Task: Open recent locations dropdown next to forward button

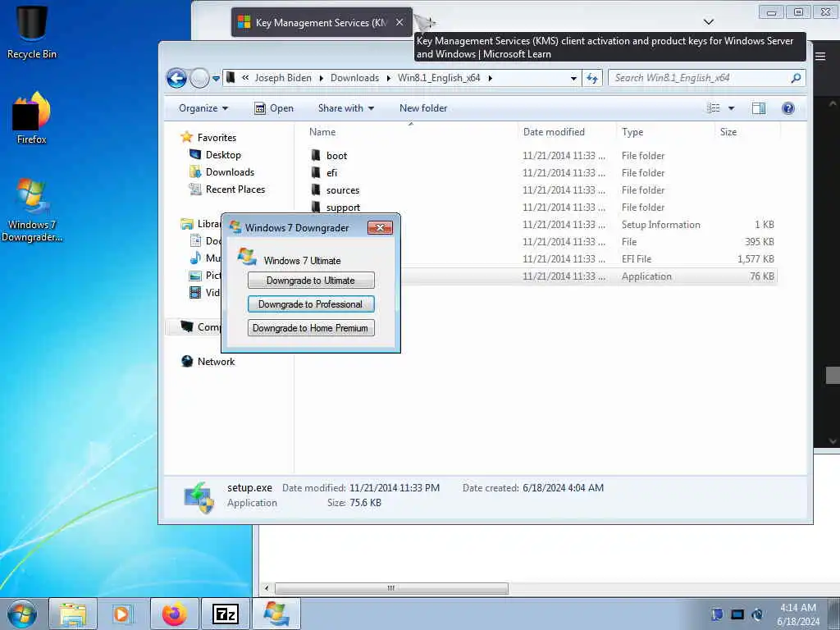Action: [216, 78]
